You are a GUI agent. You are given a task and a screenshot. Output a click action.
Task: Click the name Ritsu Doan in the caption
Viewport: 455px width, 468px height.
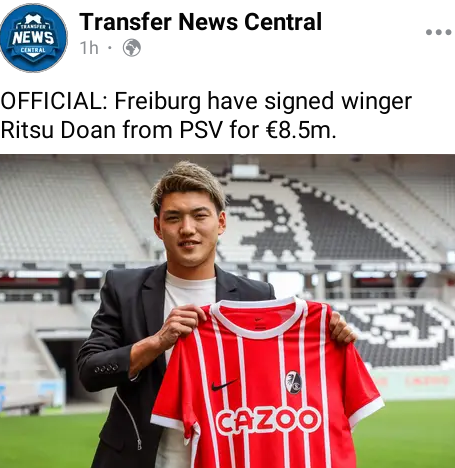pyautogui.click(x=59, y=129)
